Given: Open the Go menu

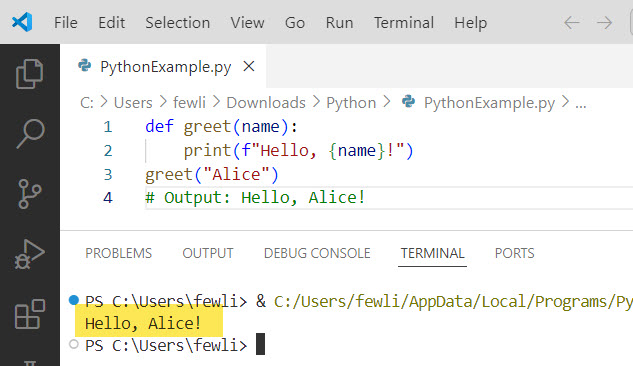Looking at the screenshot, I should [x=295, y=23].
